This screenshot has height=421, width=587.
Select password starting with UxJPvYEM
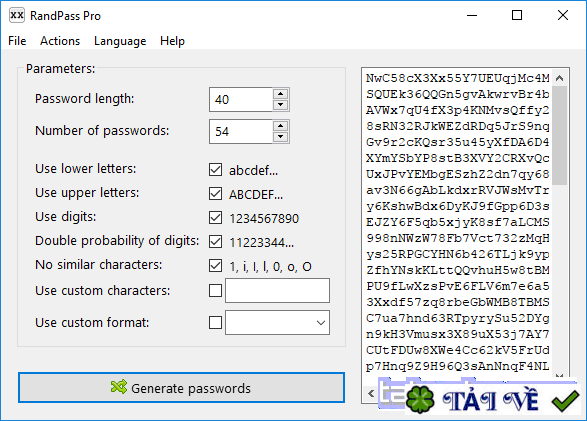coord(457,174)
